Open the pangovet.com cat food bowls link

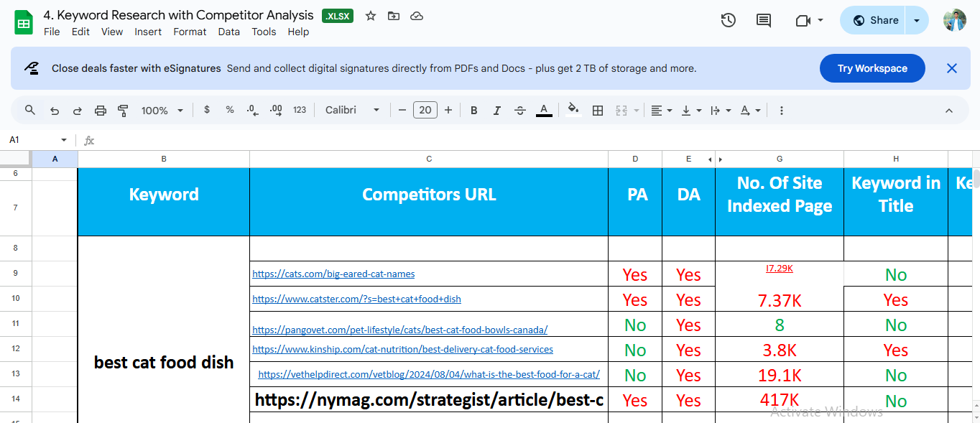pos(399,330)
